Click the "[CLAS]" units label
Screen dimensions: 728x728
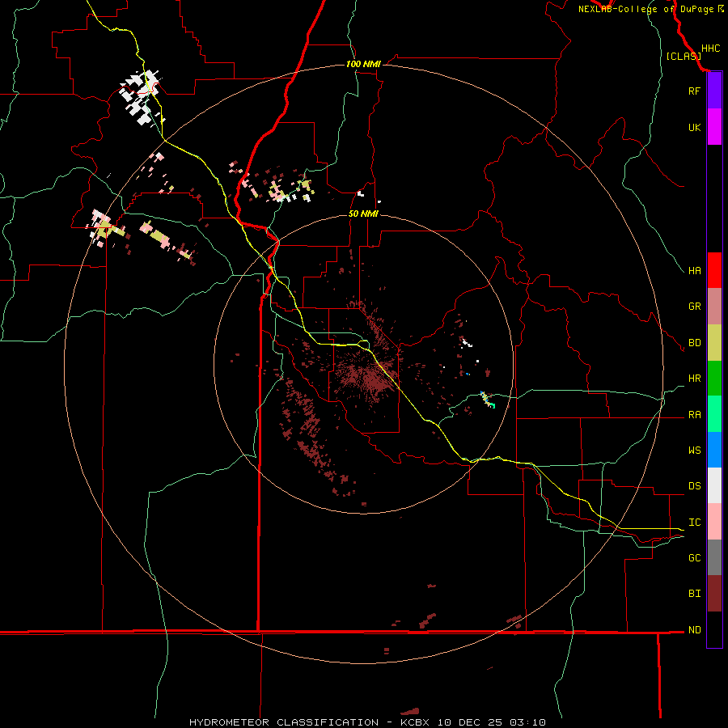684,56
